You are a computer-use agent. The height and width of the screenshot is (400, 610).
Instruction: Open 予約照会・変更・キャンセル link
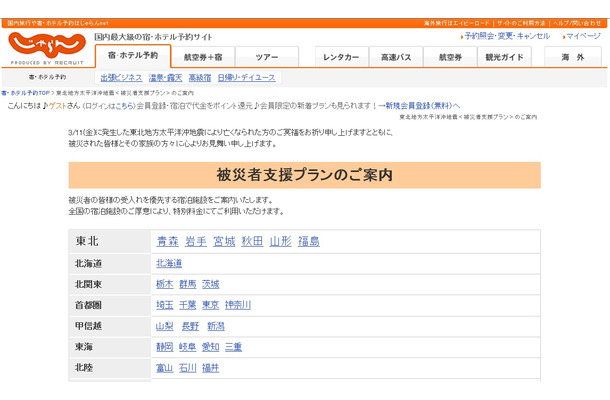click(507, 36)
